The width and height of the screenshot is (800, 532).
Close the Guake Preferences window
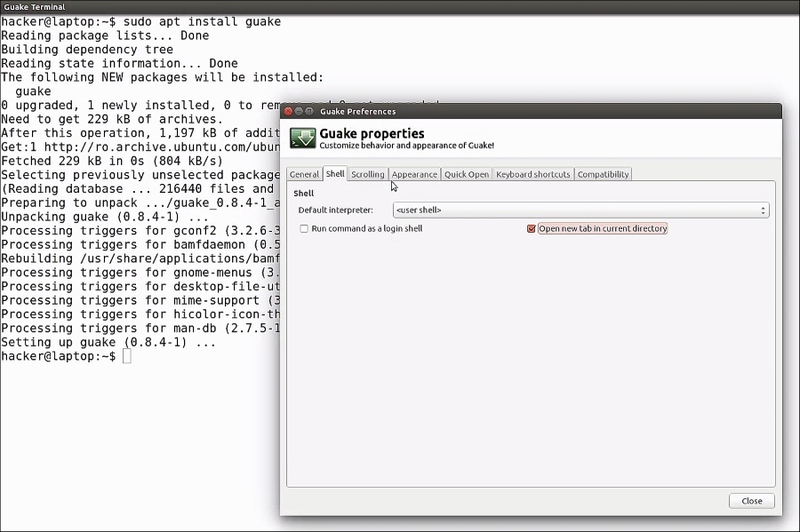288,111
